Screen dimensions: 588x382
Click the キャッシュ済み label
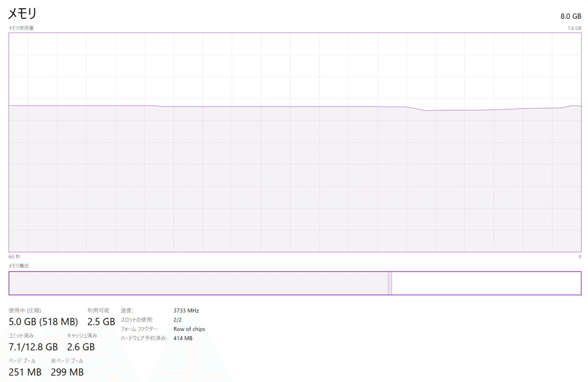82,336
